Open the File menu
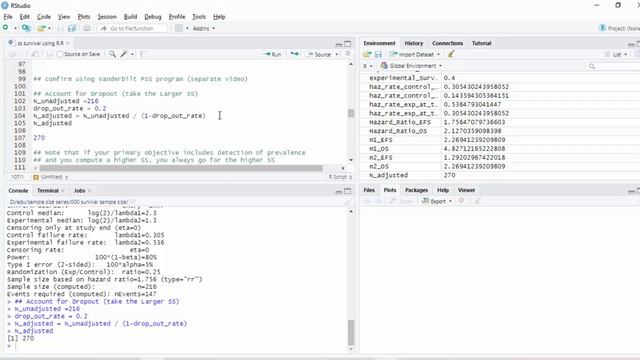Image resolution: width=640 pixels, height=360 pixels. pos(8,17)
